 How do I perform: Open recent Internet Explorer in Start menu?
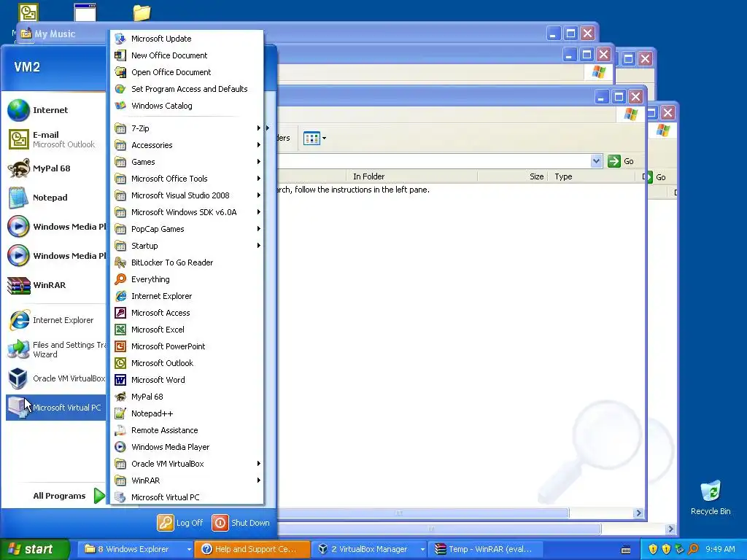55,321
